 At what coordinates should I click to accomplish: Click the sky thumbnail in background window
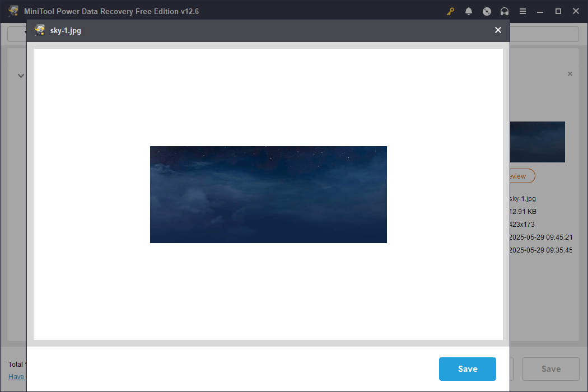(x=538, y=142)
